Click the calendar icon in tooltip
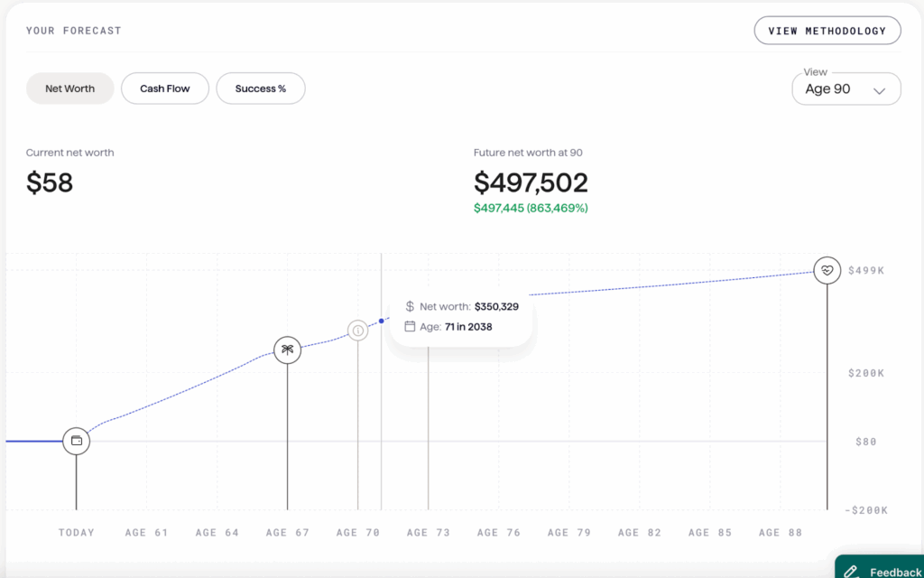This screenshot has height=578, width=924. pyautogui.click(x=410, y=327)
